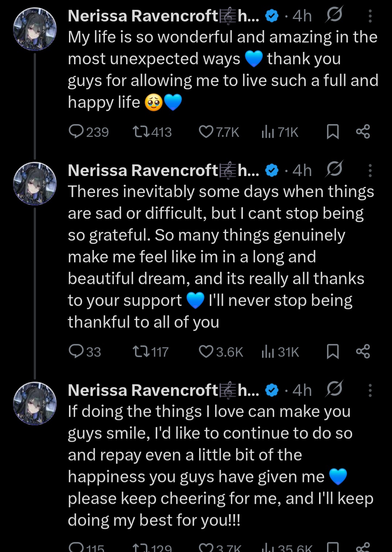Retweet the tweet with 117 reposts
392x552 pixels.
click(x=141, y=352)
